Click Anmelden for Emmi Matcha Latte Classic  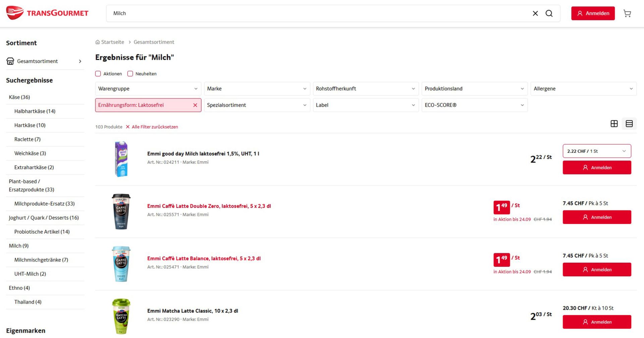click(x=597, y=322)
